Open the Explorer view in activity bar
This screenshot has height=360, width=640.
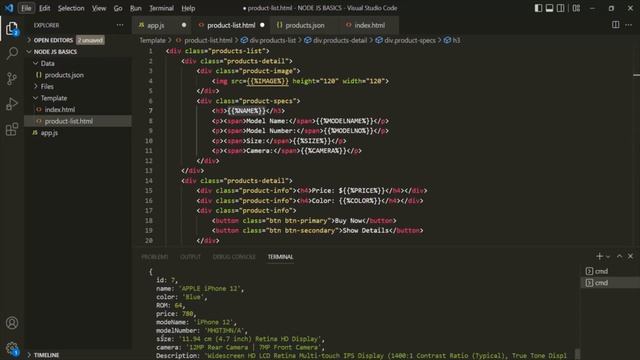point(12,29)
